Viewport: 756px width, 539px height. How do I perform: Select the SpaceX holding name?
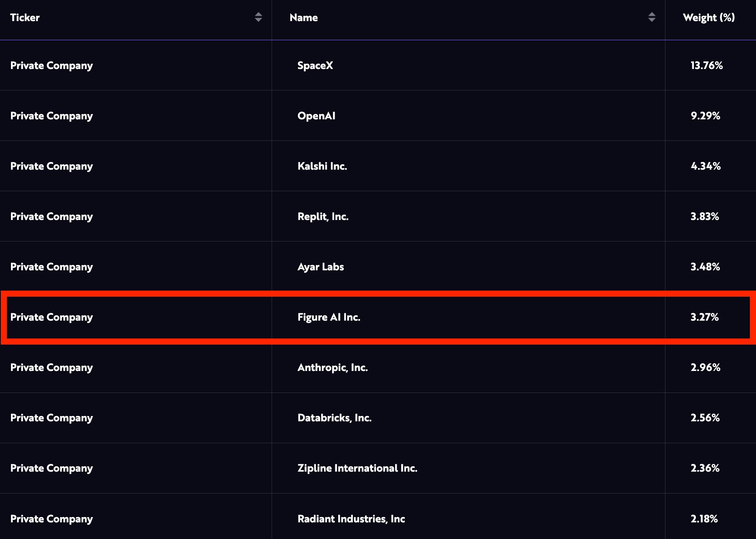pyautogui.click(x=315, y=65)
